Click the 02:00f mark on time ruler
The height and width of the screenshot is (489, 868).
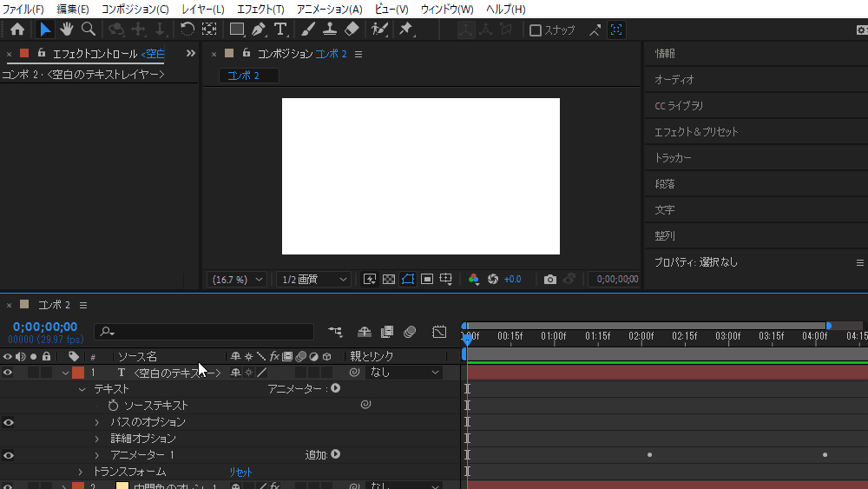click(641, 335)
